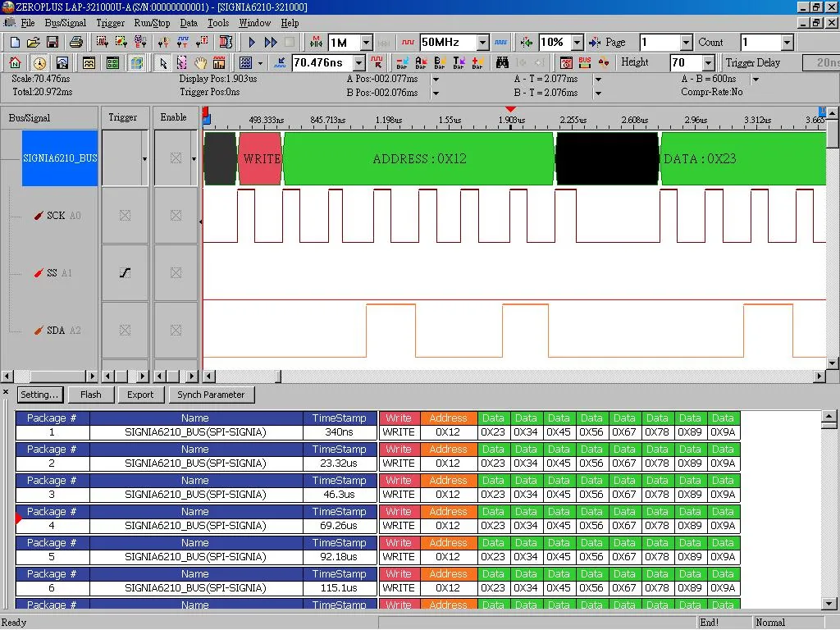The width and height of the screenshot is (840, 630).
Task: Click the memory depth M icon
Action: click(x=316, y=43)
